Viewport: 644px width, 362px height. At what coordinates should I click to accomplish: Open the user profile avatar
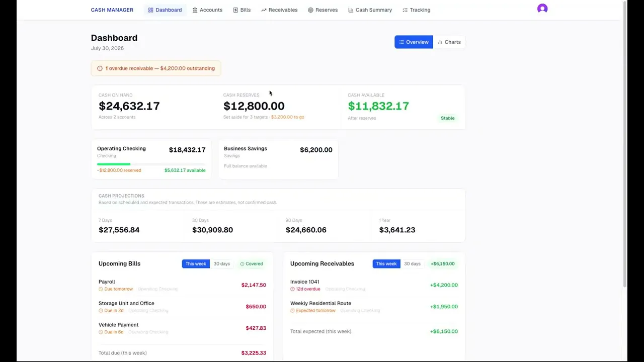(x=542, y=9)
